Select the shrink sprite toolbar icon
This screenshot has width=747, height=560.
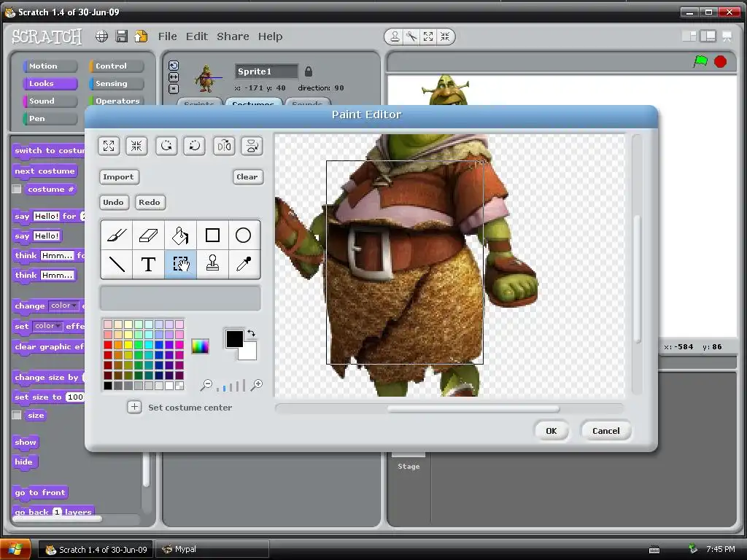pos(445,36)
